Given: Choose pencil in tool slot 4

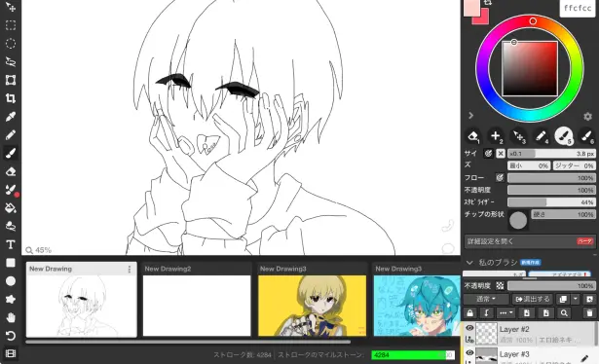Looking at the screenshot, I should [541, 136].
